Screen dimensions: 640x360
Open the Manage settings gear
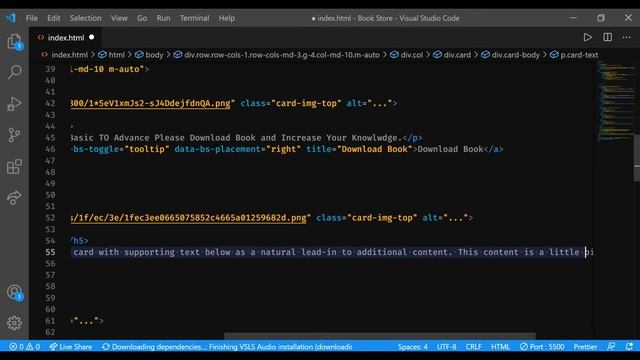click(14, 323)
